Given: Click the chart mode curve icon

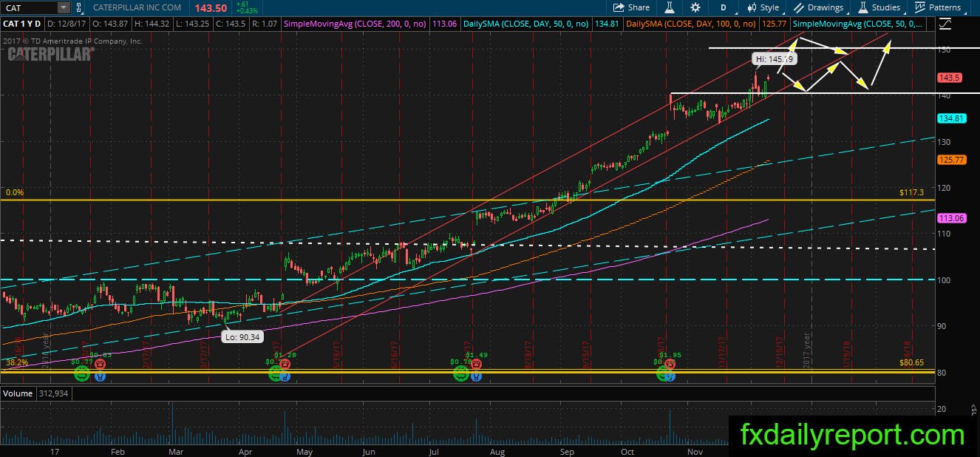Looking at the screenshot, I should (944, 23).
